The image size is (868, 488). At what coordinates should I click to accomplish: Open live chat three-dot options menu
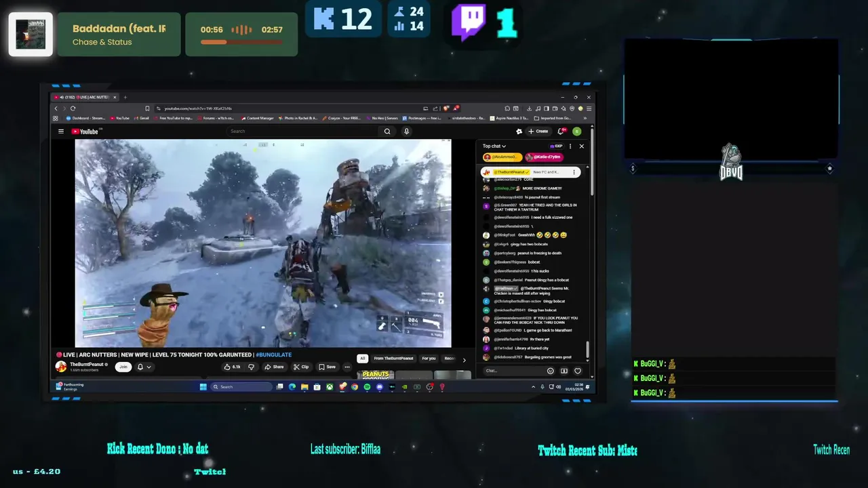[x=570, y=146]
